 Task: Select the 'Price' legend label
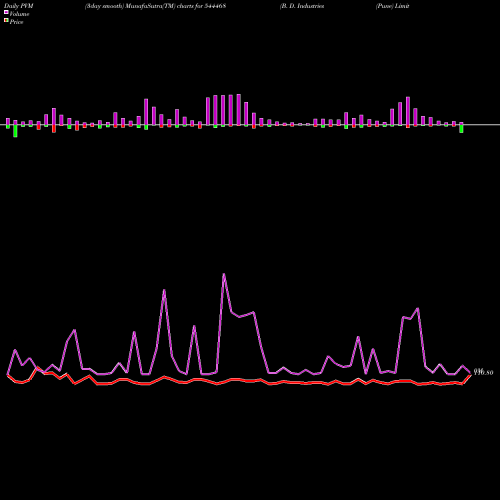16,22
